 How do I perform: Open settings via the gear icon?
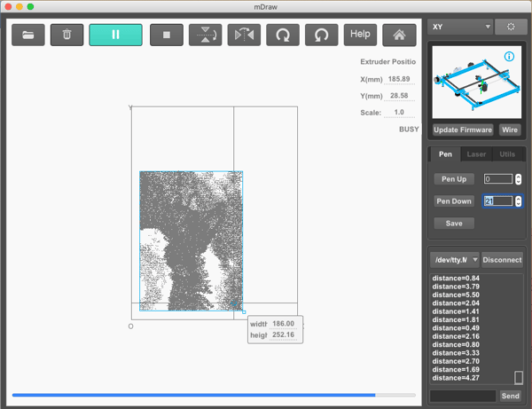(511, 27)
